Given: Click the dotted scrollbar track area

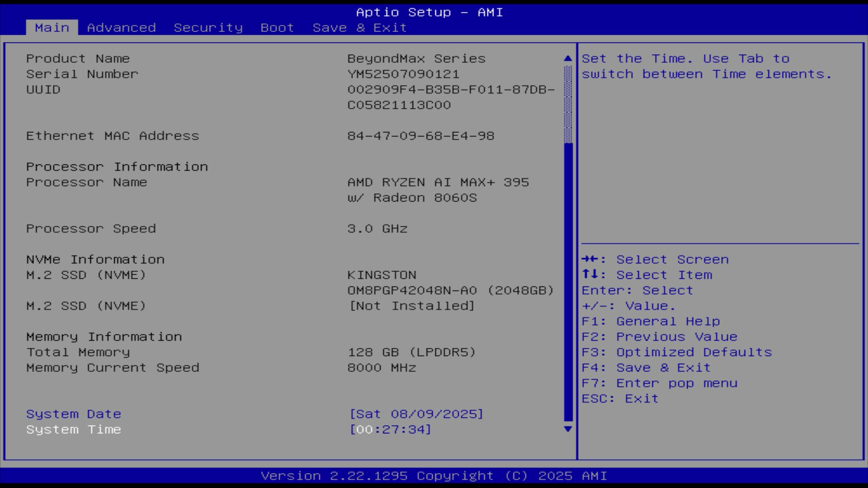Looking at the screenshot, I should 568,104.
